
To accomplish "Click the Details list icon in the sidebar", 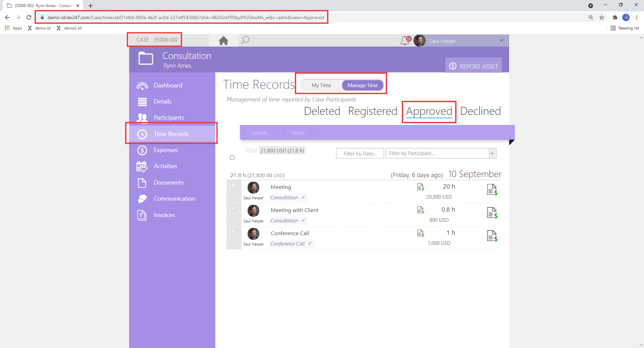I will [x=142, y=102].
